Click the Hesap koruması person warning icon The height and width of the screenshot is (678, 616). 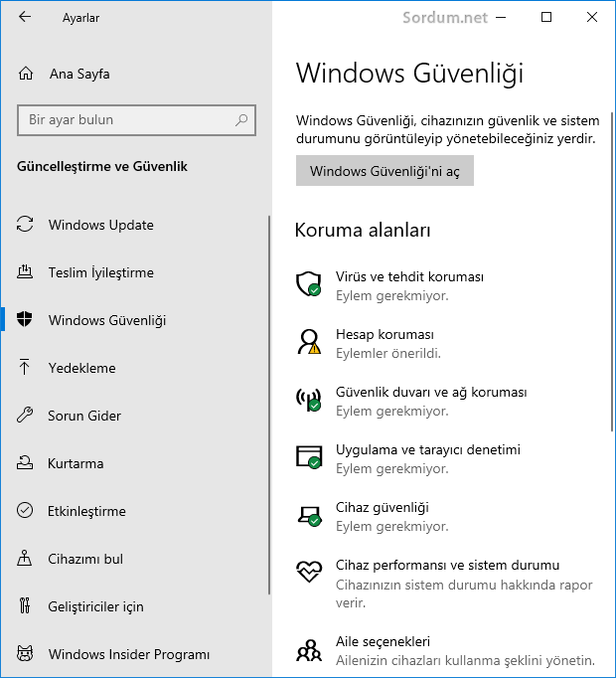[x=309, y=342]
